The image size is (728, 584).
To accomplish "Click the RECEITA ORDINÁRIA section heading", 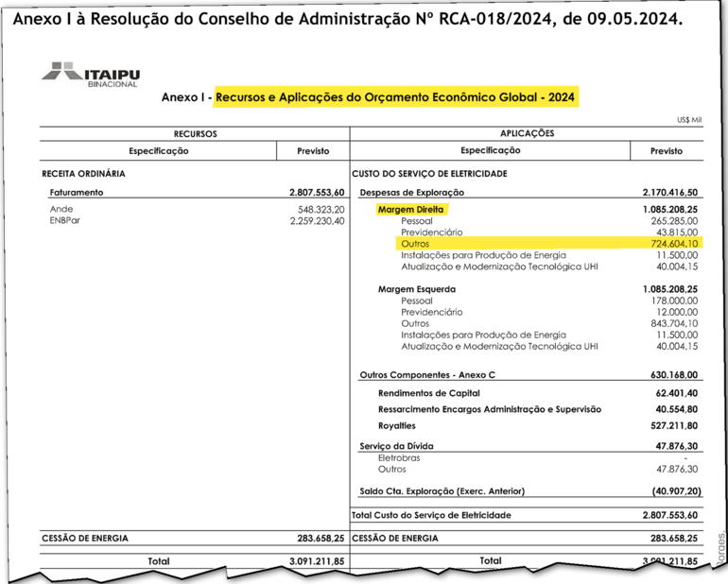I will pyautogui.click(x=84, y=174).
